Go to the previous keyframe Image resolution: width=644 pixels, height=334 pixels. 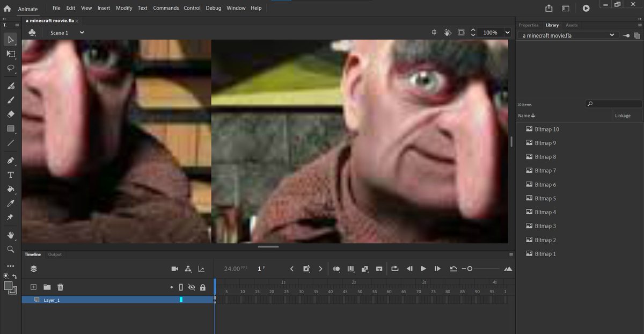coord(292,268)
